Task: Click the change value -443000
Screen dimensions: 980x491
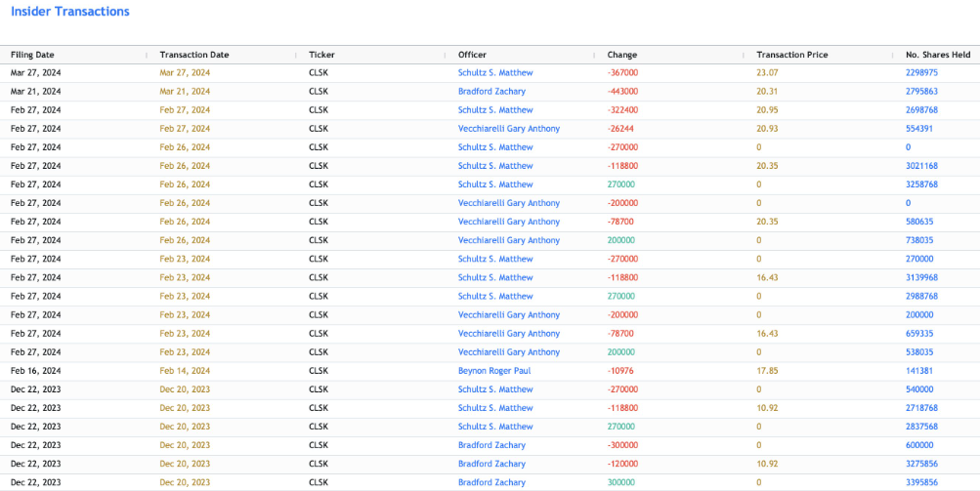Action: [622, 92]
